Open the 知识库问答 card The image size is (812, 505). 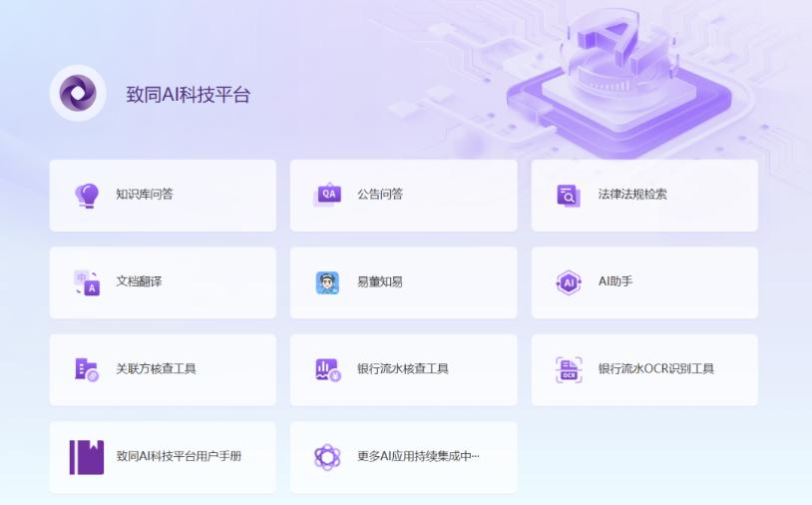[163, 195]
